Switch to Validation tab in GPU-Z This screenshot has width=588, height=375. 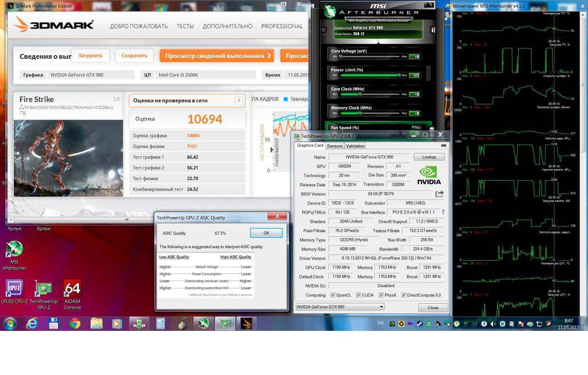pyautogui.click(x=355, y=146)
